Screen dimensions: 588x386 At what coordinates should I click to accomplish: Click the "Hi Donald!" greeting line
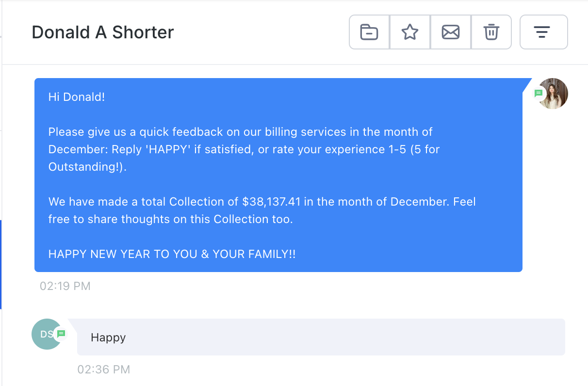tap(77, 96)
